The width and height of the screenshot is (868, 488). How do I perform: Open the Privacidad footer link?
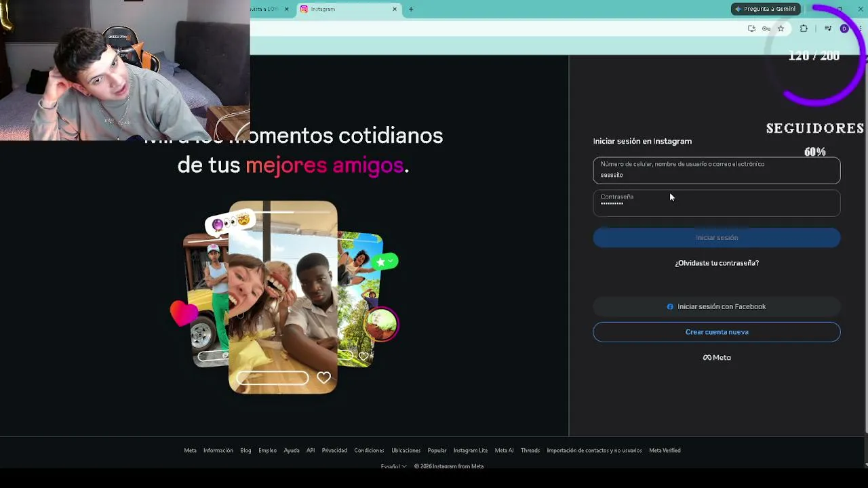click(x=334, y=450)
